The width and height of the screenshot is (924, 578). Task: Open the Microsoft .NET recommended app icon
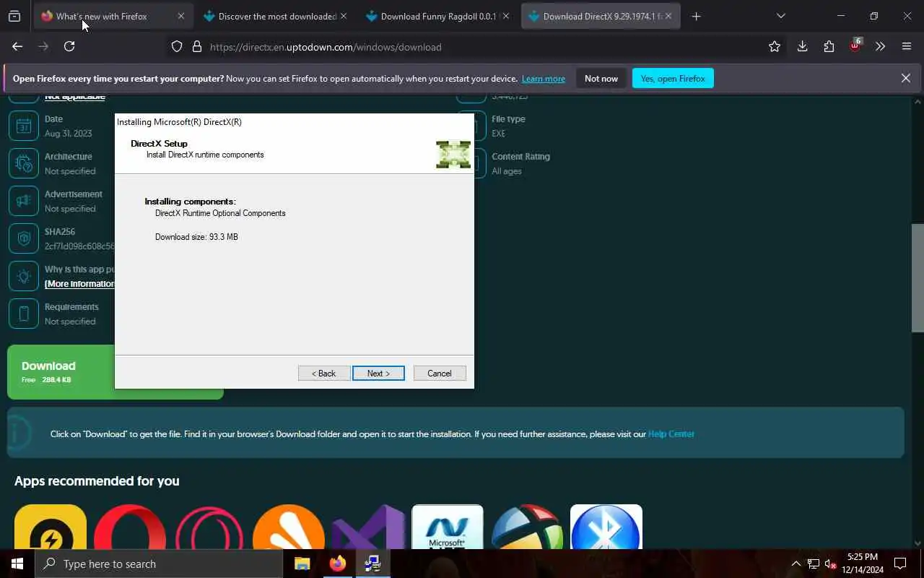click(448, 527)
